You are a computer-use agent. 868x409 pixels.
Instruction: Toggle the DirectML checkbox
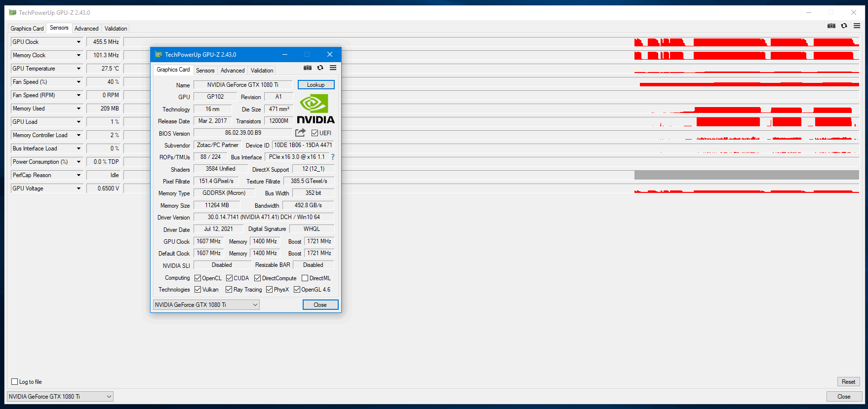coord(305,278)
